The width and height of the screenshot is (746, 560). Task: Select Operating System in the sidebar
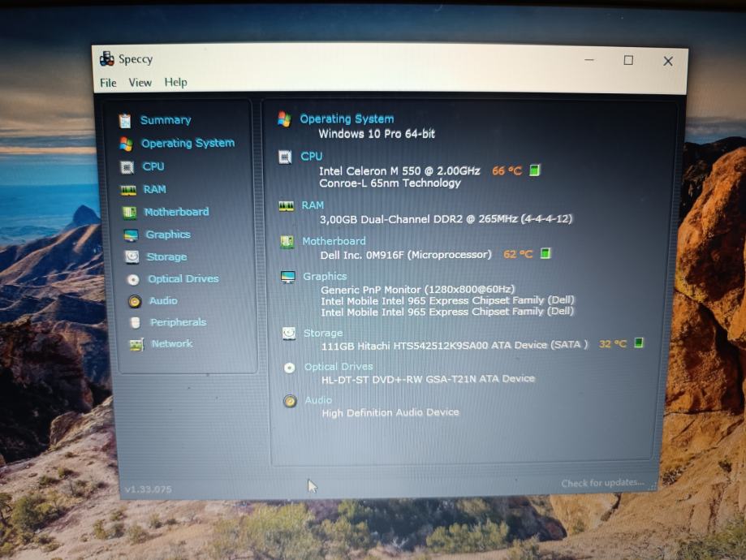(x=188, y=143)
